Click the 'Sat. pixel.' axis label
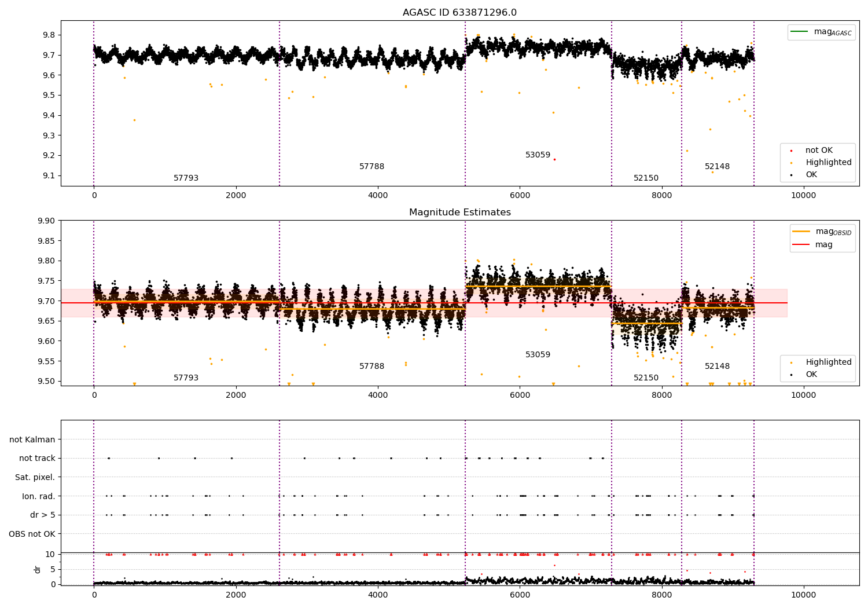 35,478
